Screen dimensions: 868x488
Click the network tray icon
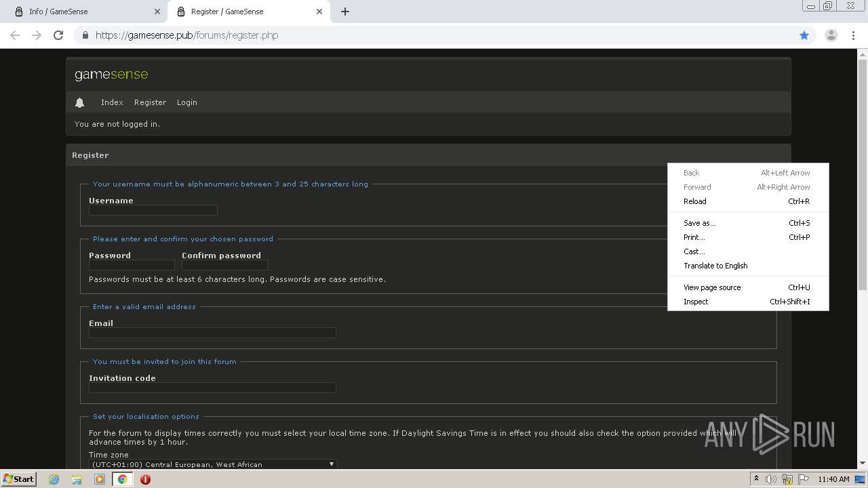pos(787,479)
